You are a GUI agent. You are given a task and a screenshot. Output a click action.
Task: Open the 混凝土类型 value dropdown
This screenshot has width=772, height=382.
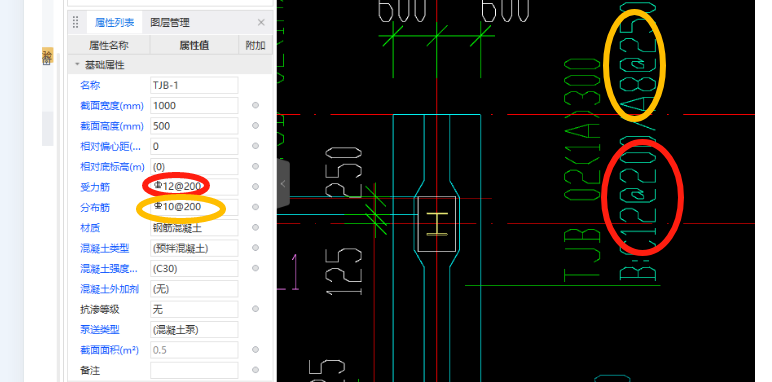(194, 248)
